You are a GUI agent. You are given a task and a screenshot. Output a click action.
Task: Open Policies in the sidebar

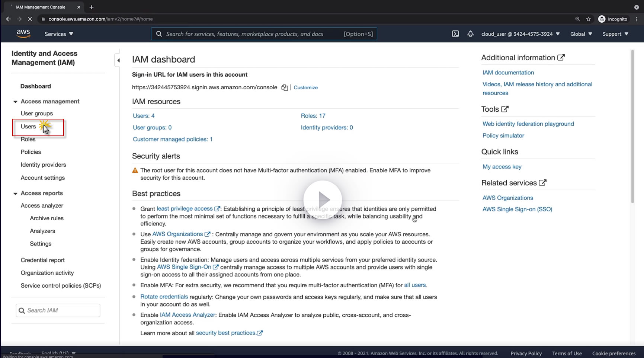tap(31, 152)
